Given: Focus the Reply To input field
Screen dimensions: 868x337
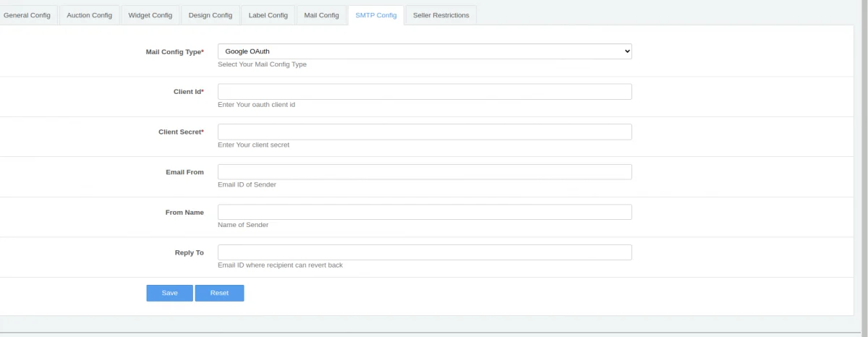Looking at the screenshot, I should tap(425, 252).
